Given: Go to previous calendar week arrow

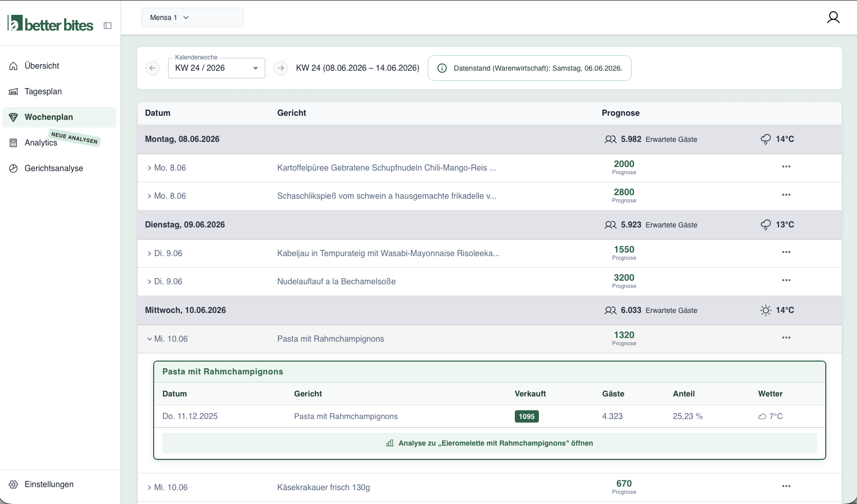Looking at the screenshot, I should [153, 68].
